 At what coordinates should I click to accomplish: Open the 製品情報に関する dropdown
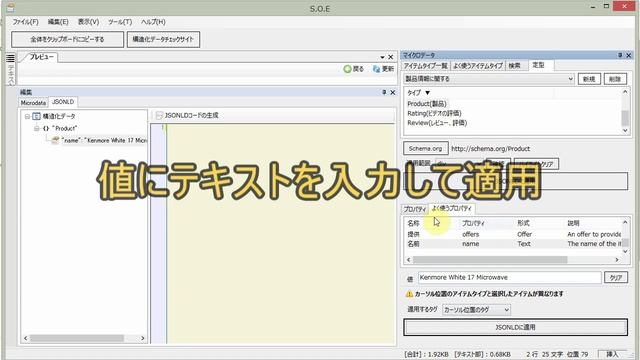tap(571, 79)
